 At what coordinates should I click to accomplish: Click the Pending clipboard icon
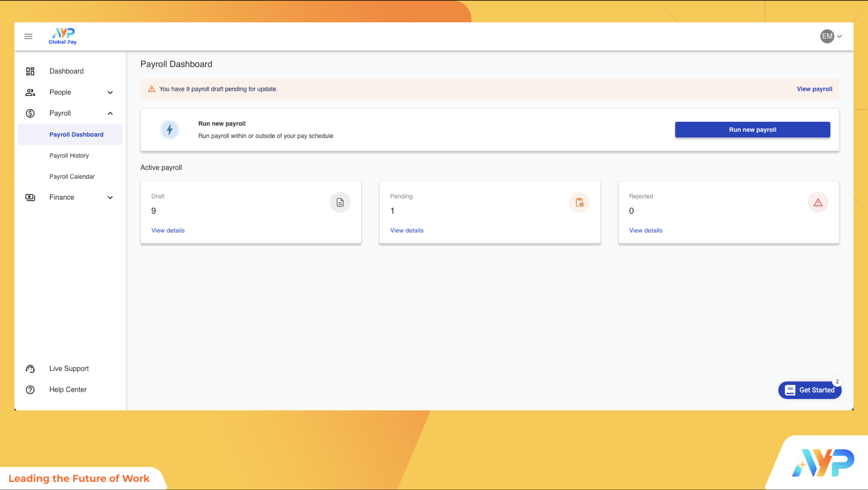pos(579,202)
